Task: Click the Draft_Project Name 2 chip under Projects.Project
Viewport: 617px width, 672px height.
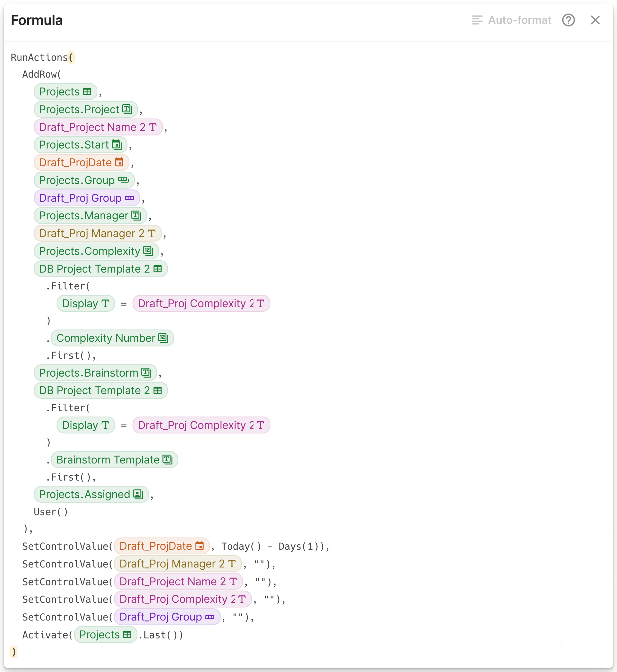Action: click(x=98, y=127)
